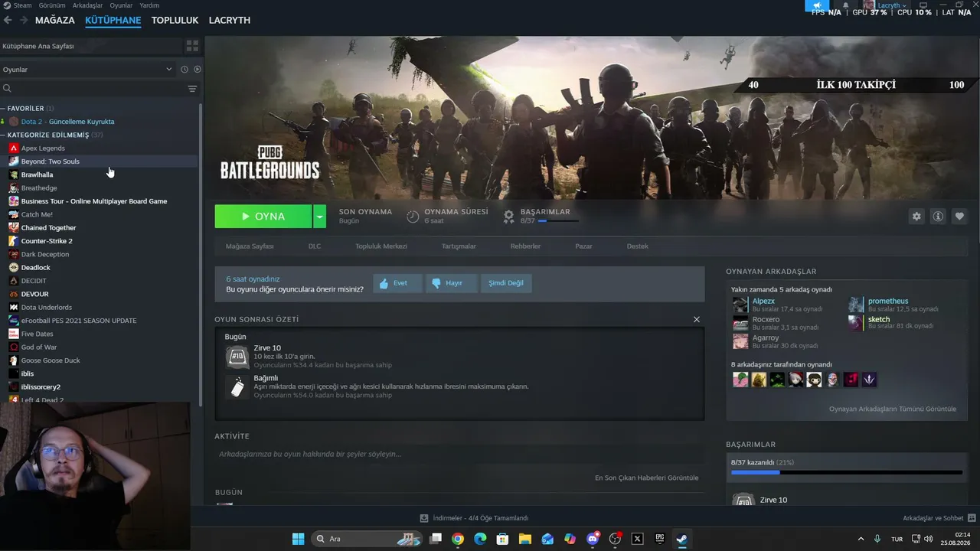Add PUBG to favorites heart icon
980x551 pixels.
pos(959,217)
